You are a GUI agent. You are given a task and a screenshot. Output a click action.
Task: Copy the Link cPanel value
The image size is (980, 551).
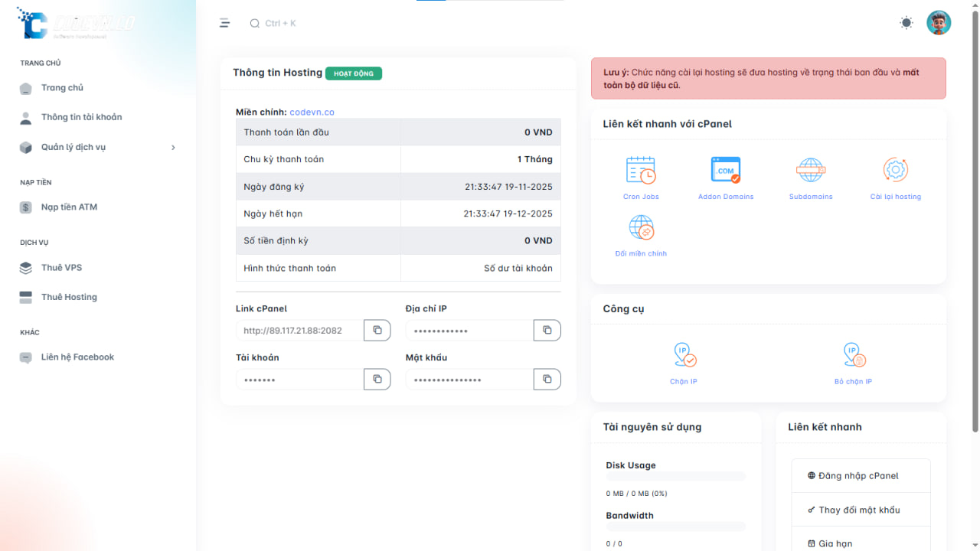(x=377, y=331)
